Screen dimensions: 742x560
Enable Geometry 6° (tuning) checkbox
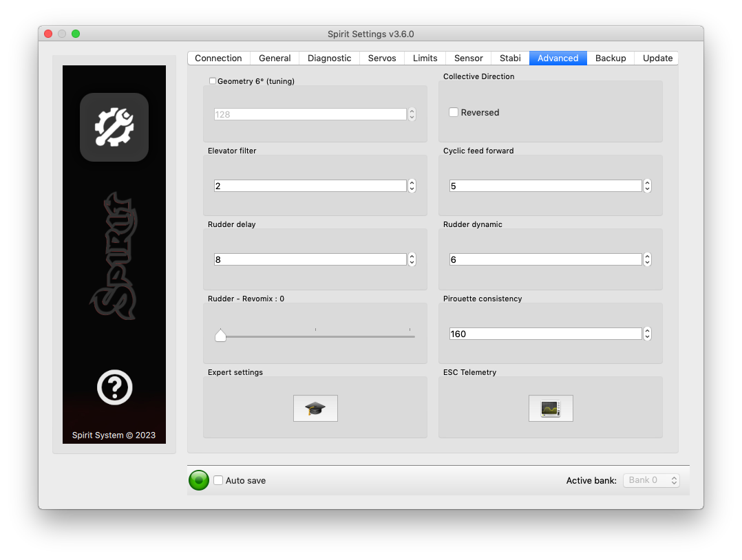213,81
